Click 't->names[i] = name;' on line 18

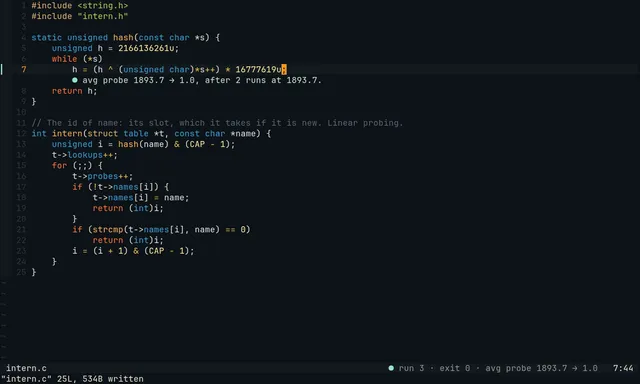tap(141, 198)
